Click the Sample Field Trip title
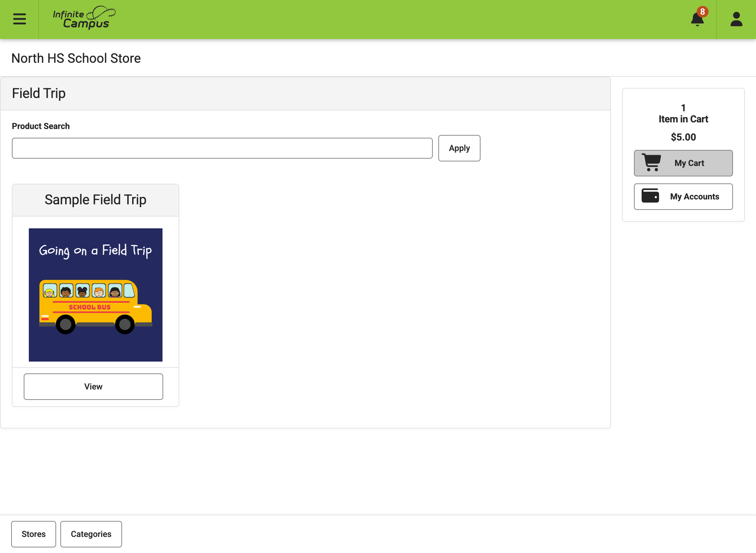Screen dimensions: 756x553 coord(96,200)
